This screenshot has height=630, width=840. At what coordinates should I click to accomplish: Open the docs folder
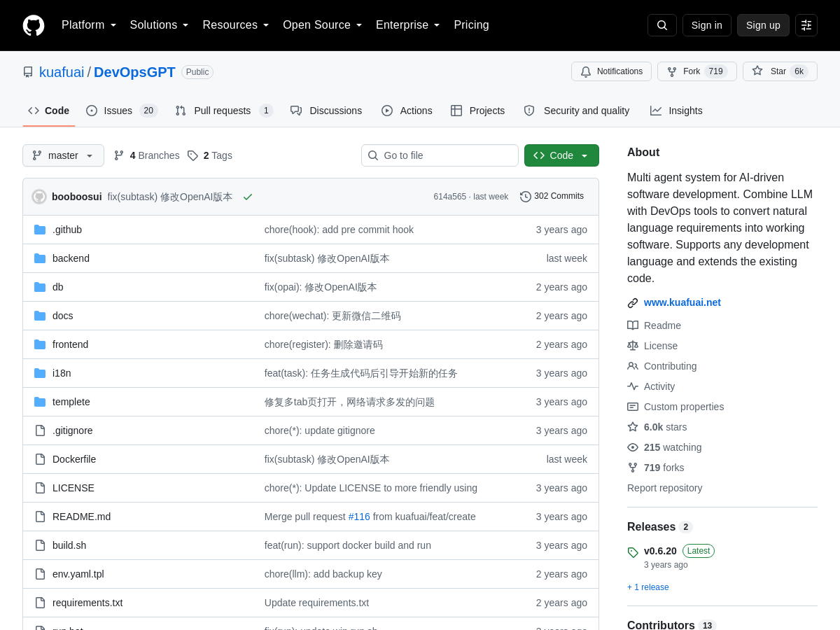(63, 316)
